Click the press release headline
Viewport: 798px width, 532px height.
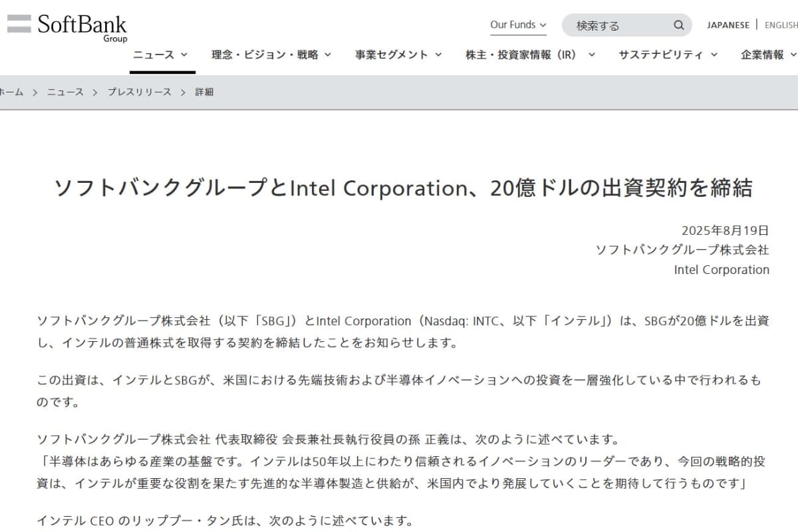(x=403, y=188)
